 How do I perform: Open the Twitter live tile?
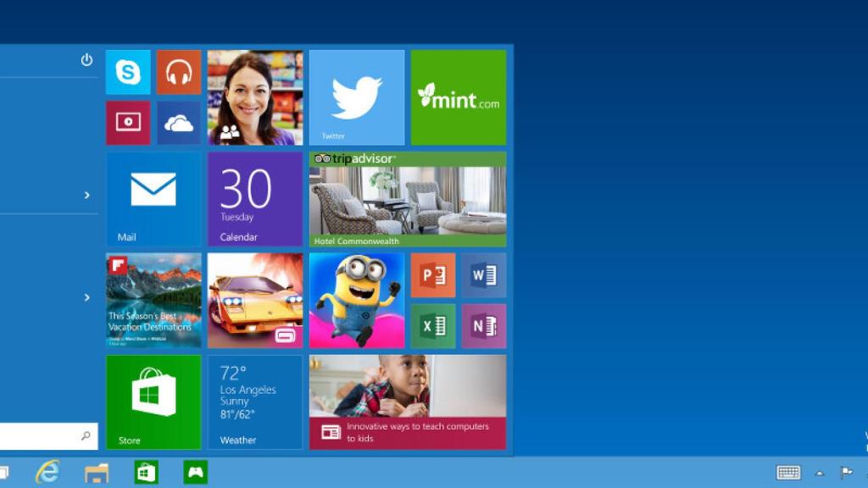(356, 97)
